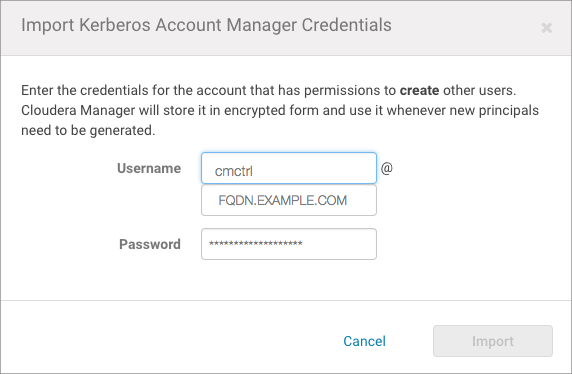
Task: Click the words other users in the description
Action: tap(478, 90)
